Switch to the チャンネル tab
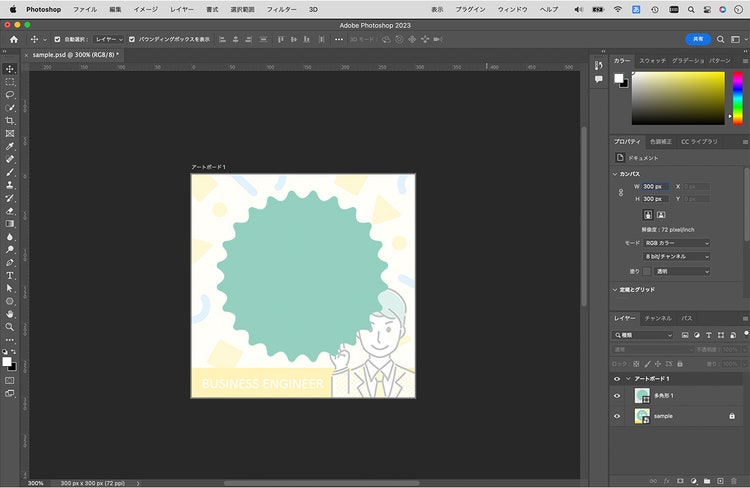This screenshot has height=488, width=750. (658, 319)
